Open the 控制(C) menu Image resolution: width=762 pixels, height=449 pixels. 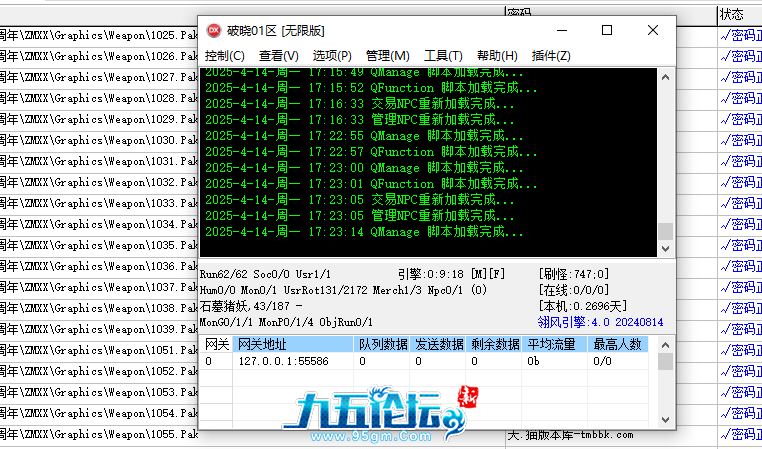pyautogui.click(x=225, y=56)
